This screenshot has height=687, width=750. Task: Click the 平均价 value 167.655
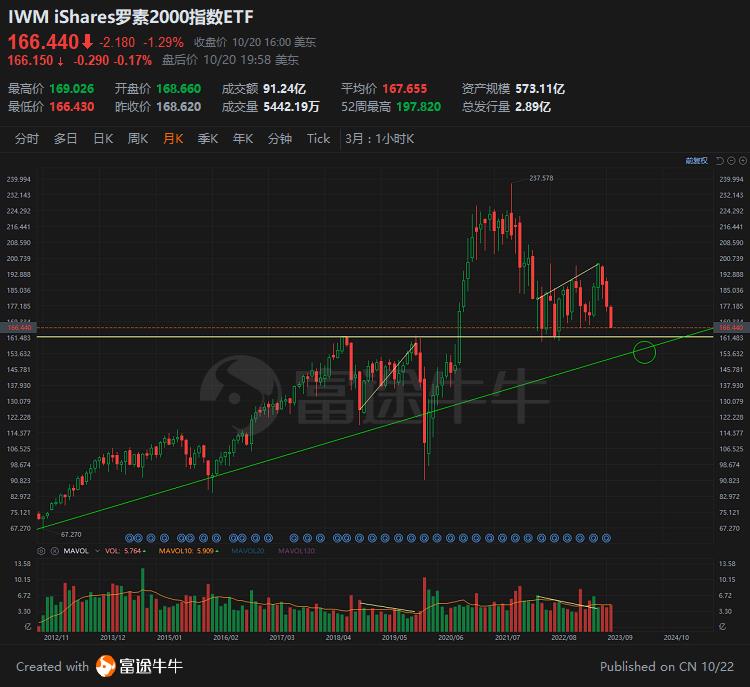click(x=405, y=89)
